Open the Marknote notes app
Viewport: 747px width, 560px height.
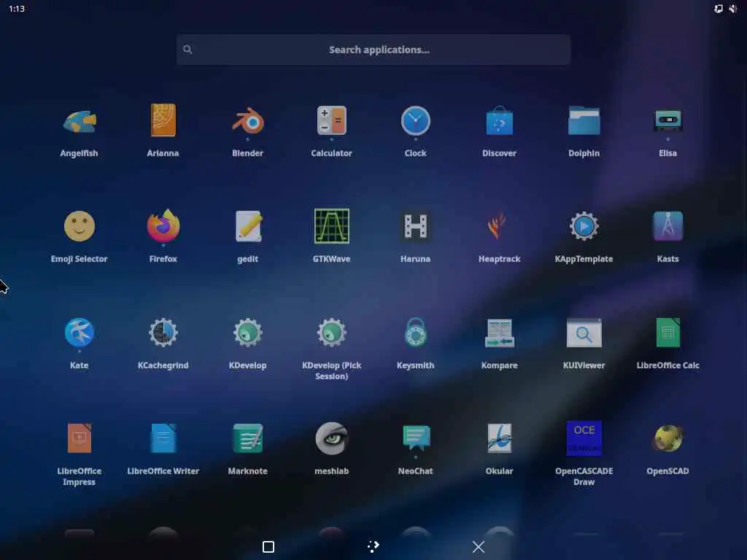(x=248, y=438)
